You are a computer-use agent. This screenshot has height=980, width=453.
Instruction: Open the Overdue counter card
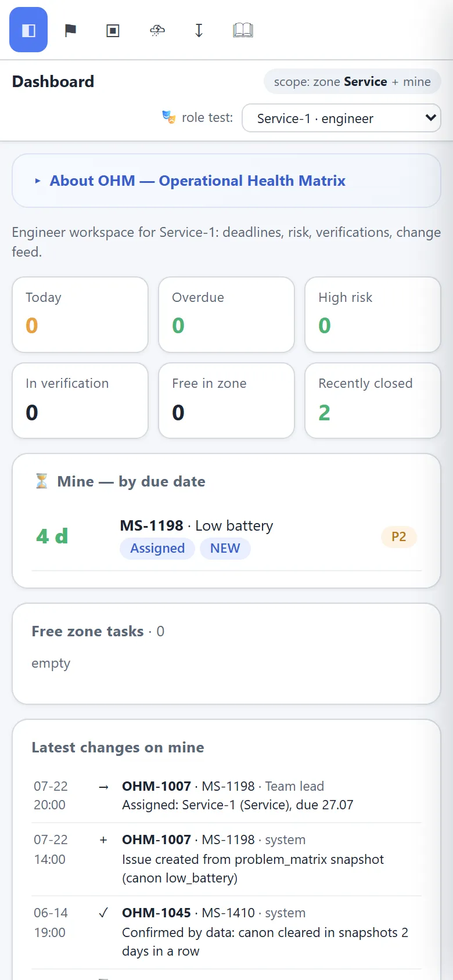227,315
